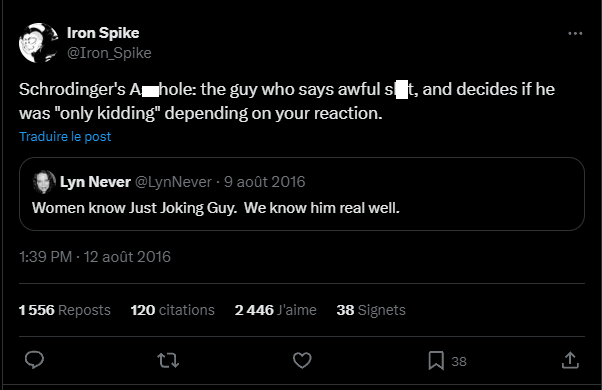View the 120 citations list
602x390 pixels.
point(172,310)
